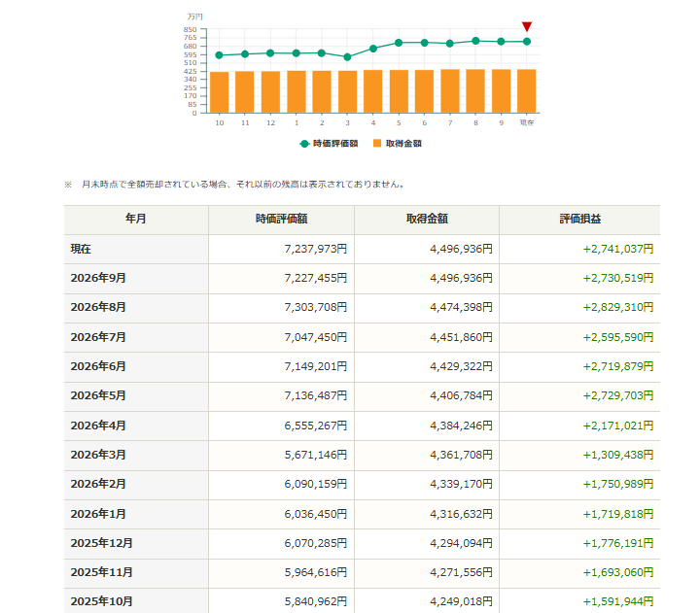This screenshot has height=613, width=700.
Task: Select the 2026年1月 row label
Action: coord(98,514)
